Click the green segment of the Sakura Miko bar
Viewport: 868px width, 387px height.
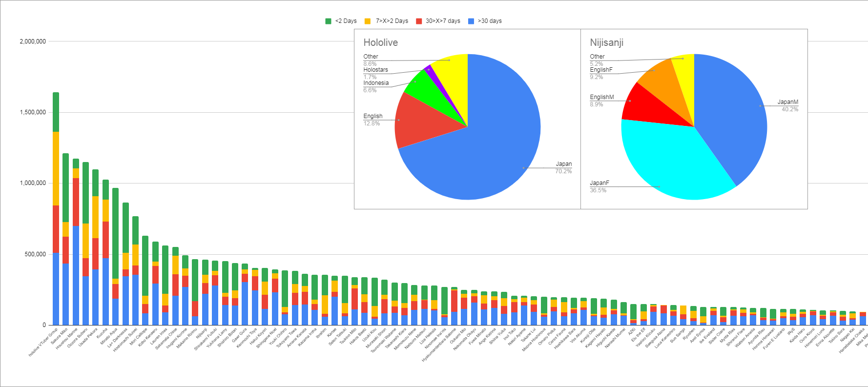(x=65, y=187)
